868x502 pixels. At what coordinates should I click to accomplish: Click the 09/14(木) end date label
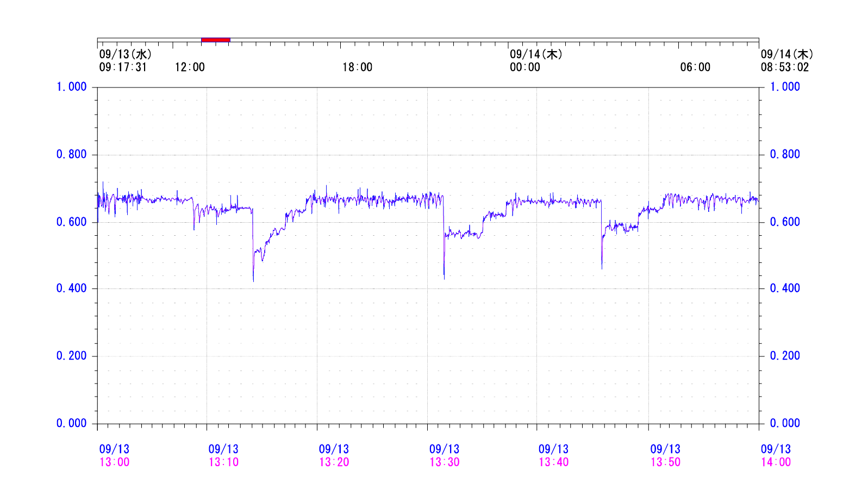(x=787, y=54)
